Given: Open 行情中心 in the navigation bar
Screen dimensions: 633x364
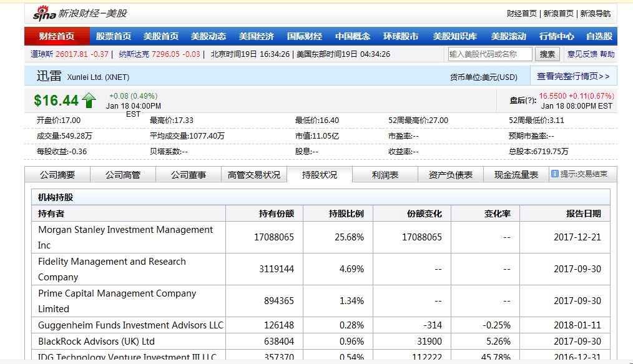Looking at the screenshot, I should tap(557, 36).
